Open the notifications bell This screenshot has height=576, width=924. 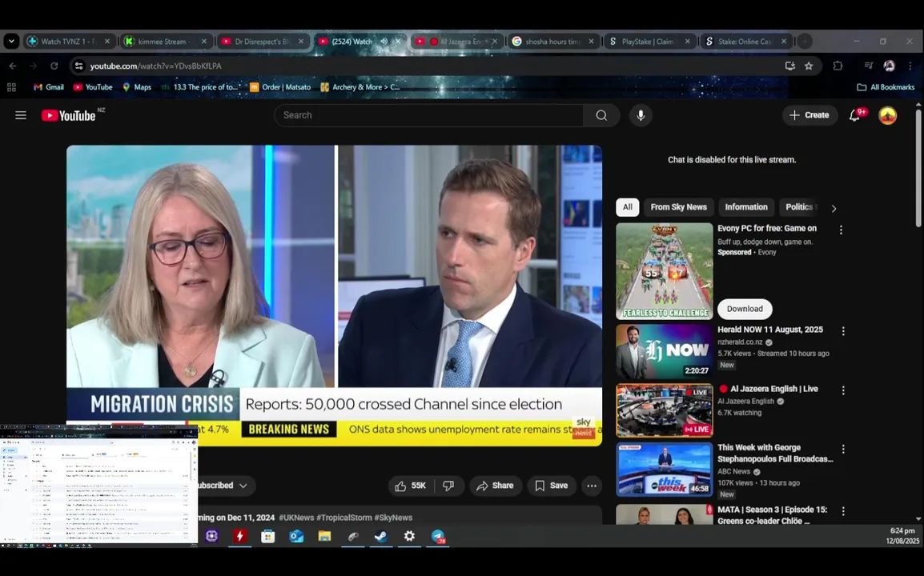[854, 115]
